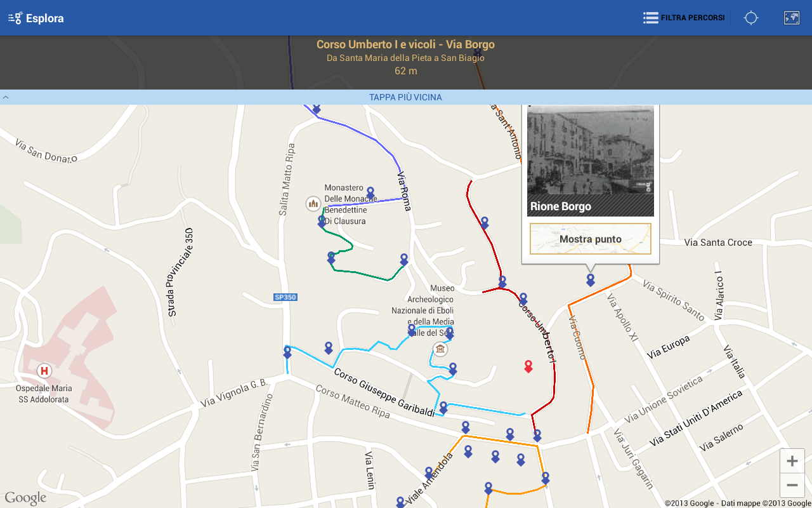Click the Via Stati Uniti D'America label
Viewport: 812px width, 508px height.
click(x=696, y=419)
